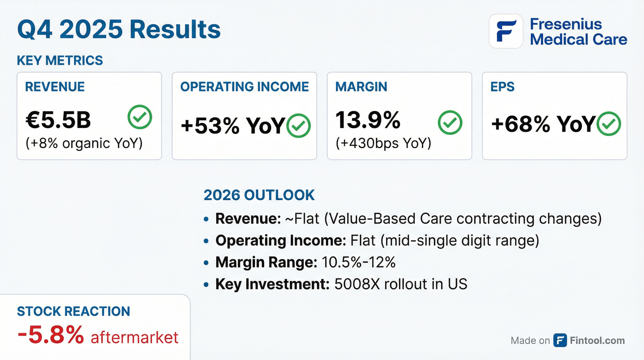The image size is (644, 360).
Task: Click the €5.5B revenue figure
Action: (x=58, y=120)
